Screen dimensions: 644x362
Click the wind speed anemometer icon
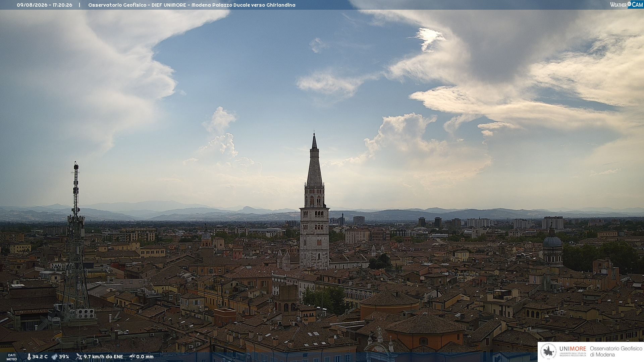pyautogui.click(x=79, y=357)
